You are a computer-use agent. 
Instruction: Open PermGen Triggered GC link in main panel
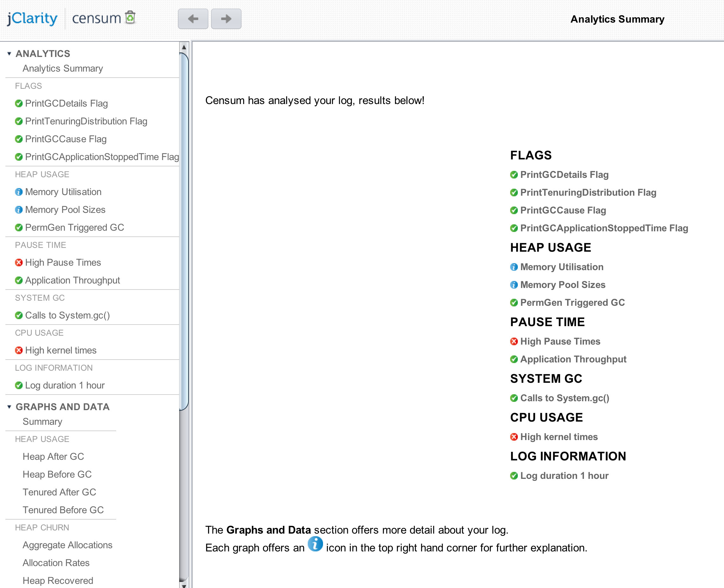[572, 303]
